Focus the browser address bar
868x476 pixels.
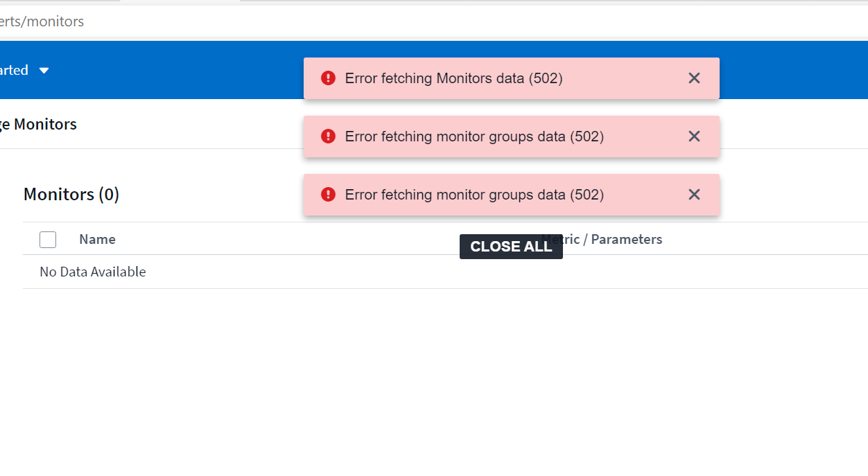[x=416, y=21]
